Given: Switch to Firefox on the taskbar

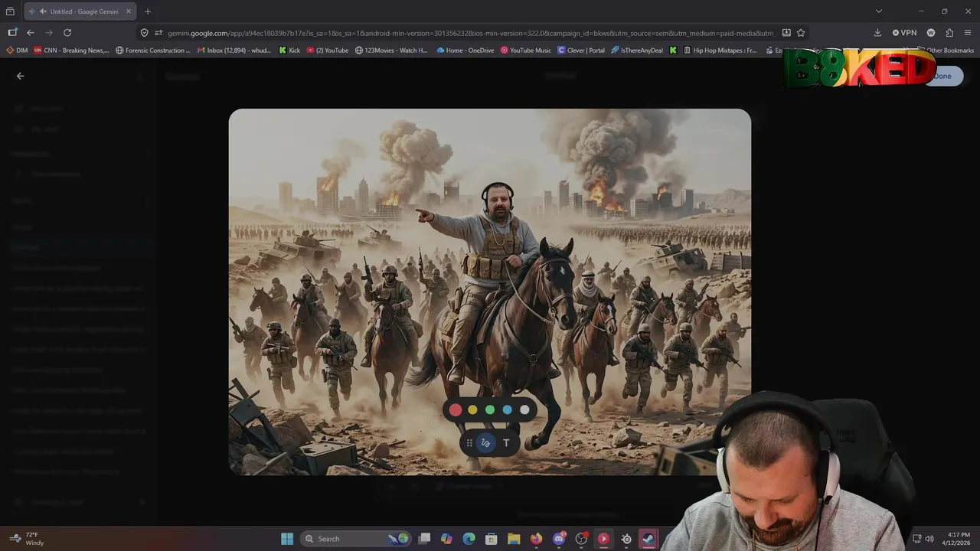Looking at the screenshot, I should point(536,539).
